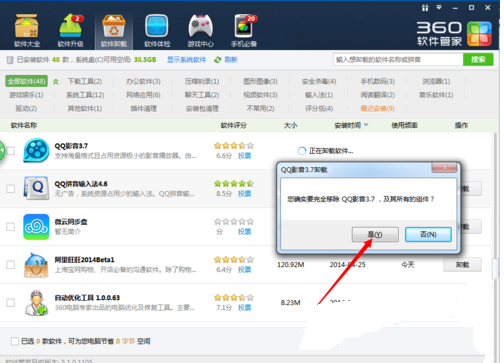
Task: Tick the checkbox for 自动优化工具 1.0.0.63
Action: coord(11,303)
